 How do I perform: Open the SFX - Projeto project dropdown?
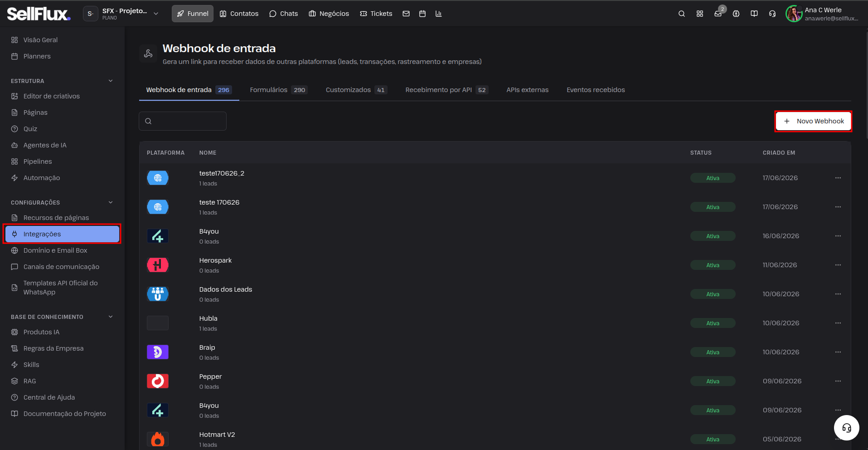coord(121,14)
